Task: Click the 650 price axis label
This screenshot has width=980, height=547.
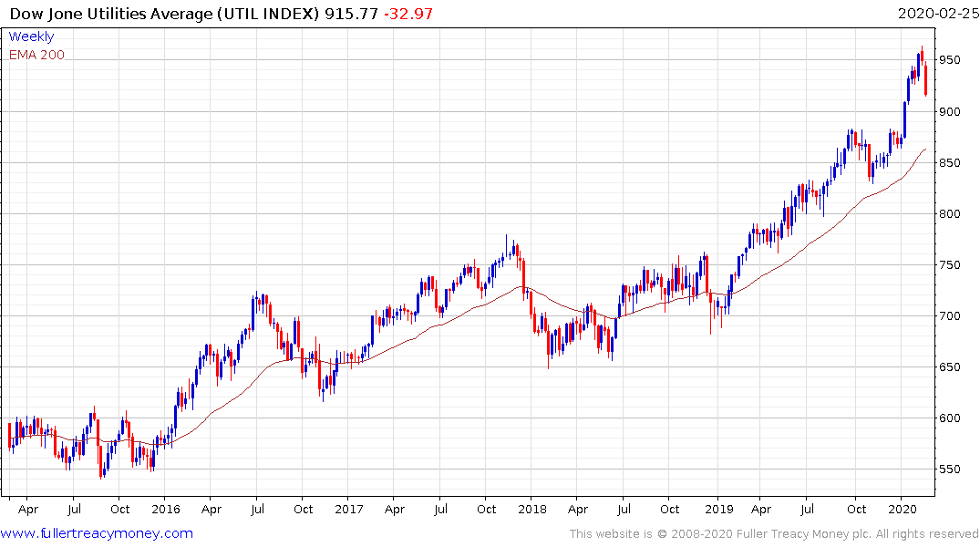Action: pos(949,367)
